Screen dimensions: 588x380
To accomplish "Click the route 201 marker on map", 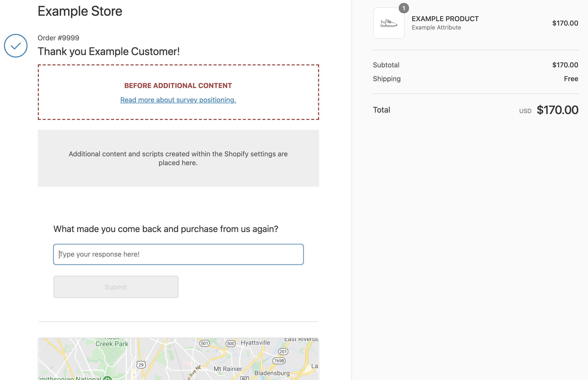I will 283,351.
